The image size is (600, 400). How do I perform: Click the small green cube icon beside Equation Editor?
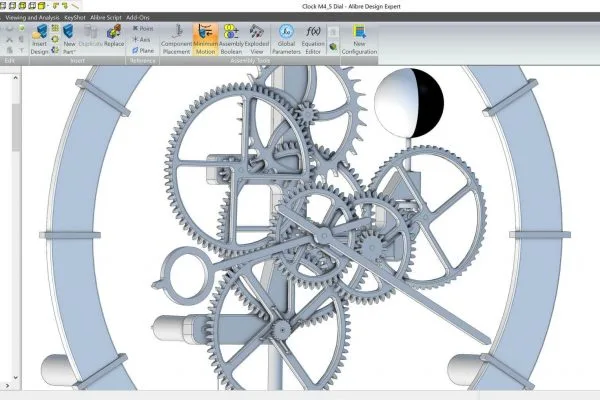(x=333, y=47)
